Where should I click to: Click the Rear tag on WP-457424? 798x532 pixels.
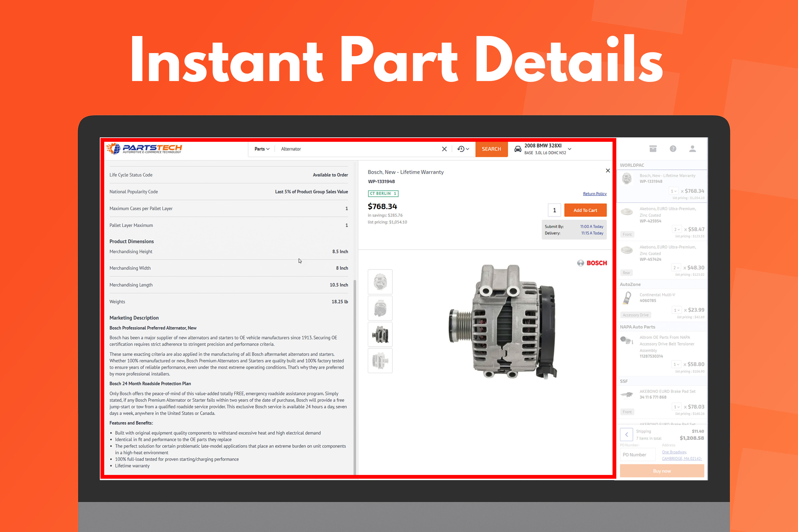(626, 273)
